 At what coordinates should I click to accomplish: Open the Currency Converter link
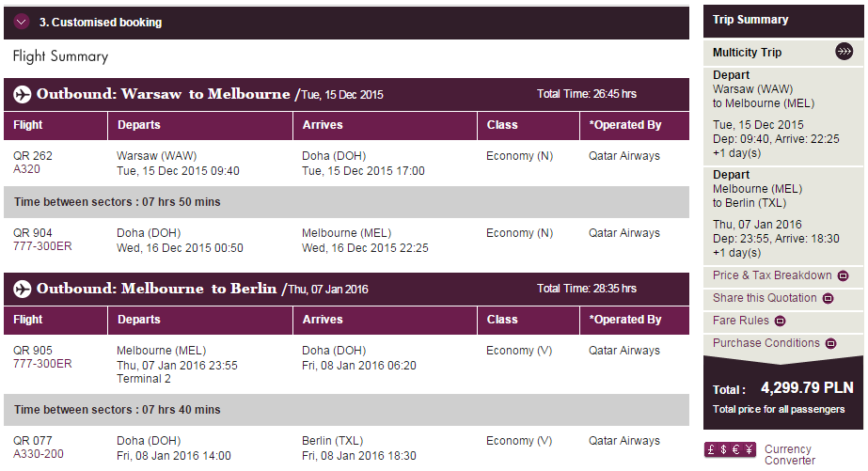[790, 454]
